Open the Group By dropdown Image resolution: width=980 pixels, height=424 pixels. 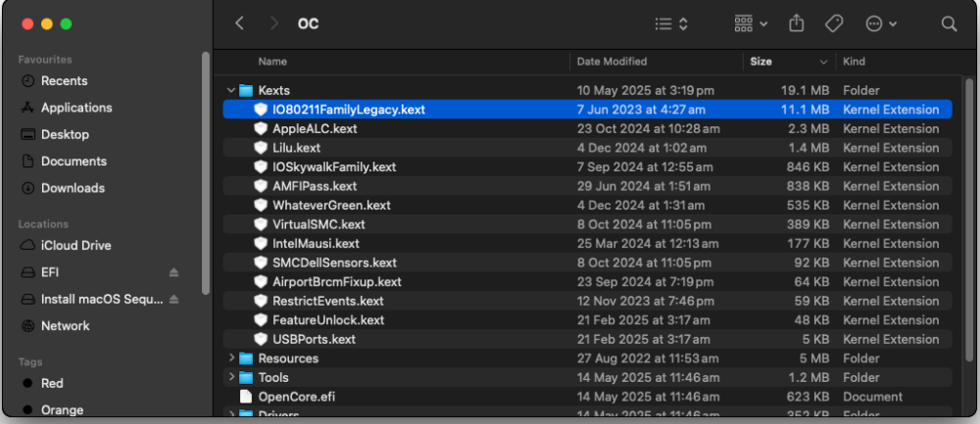click(751, 24)
